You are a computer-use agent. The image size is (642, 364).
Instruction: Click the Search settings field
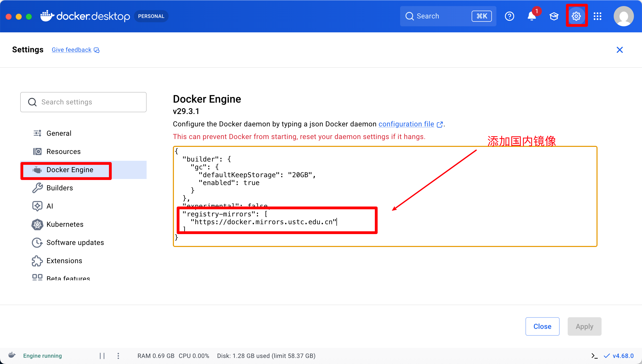(x=83, y=102)
